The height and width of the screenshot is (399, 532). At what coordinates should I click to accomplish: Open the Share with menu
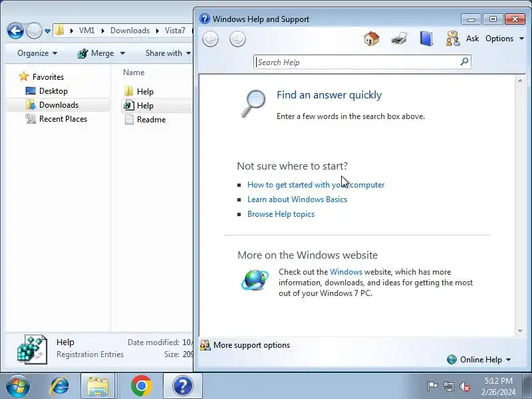click(168, 53)
